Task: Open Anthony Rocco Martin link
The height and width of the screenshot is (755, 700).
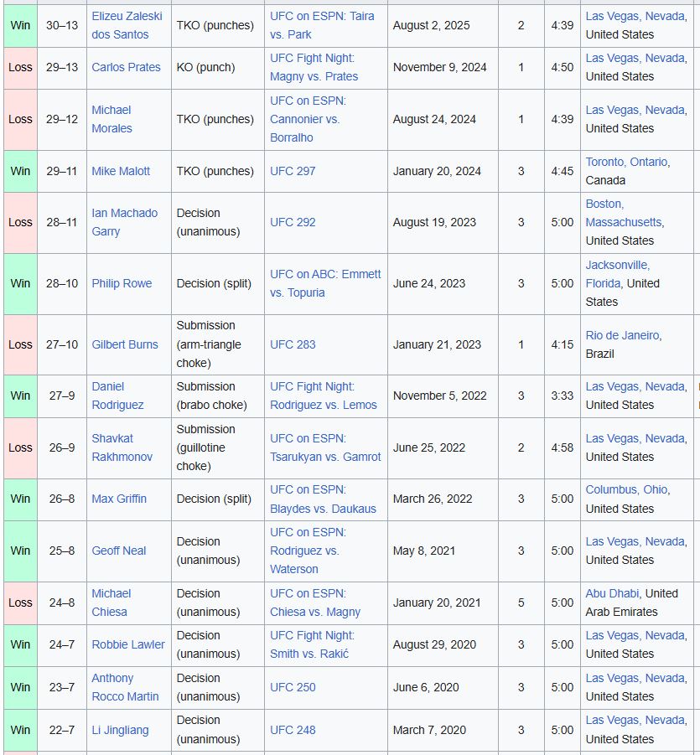Action: coord(125,687)
